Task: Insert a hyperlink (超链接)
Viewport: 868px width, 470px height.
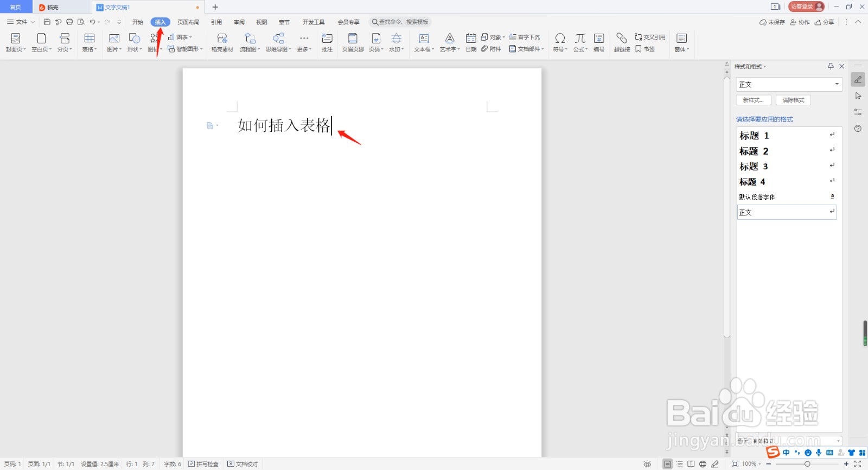Action: tap(622, 42)
